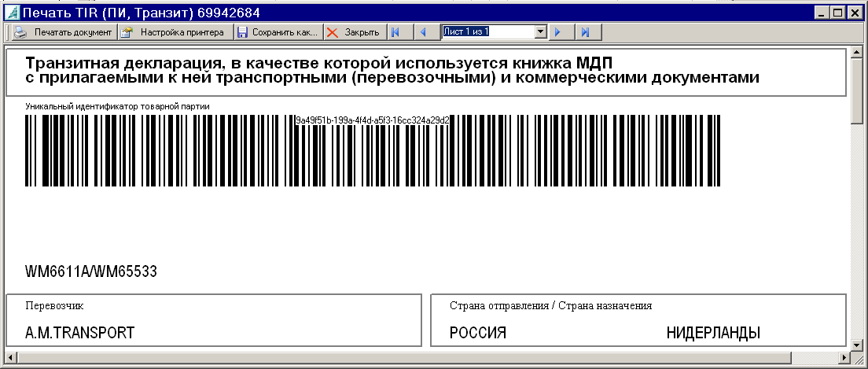Jump to the first page arrow

point(395,32)
